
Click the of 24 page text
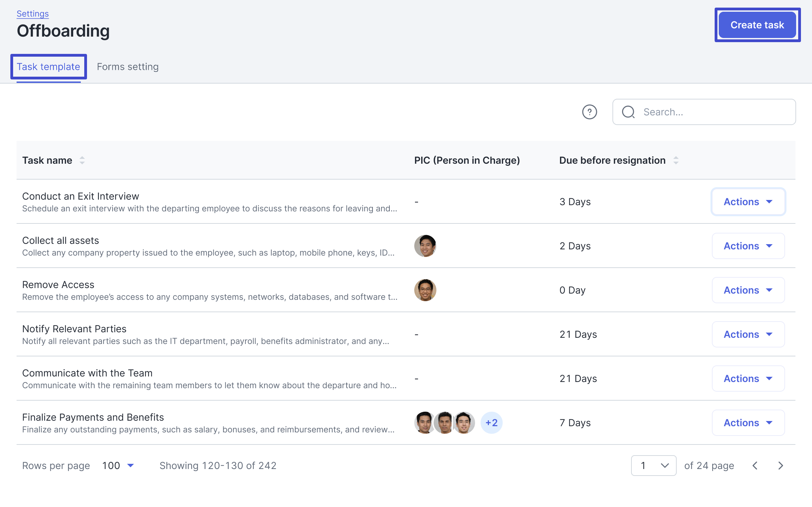click(x=709, y=466)
